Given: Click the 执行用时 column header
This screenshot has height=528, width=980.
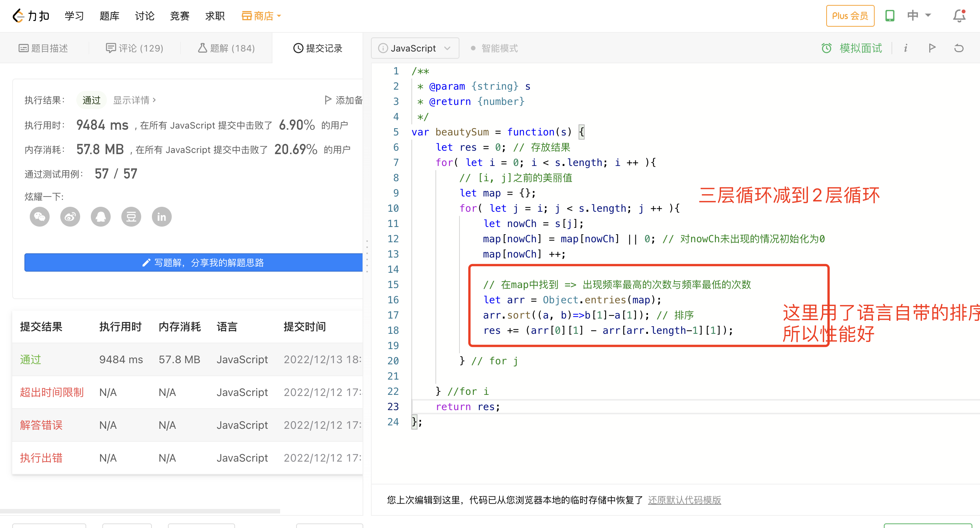Looking at the screenshot, I should (121, 327).
